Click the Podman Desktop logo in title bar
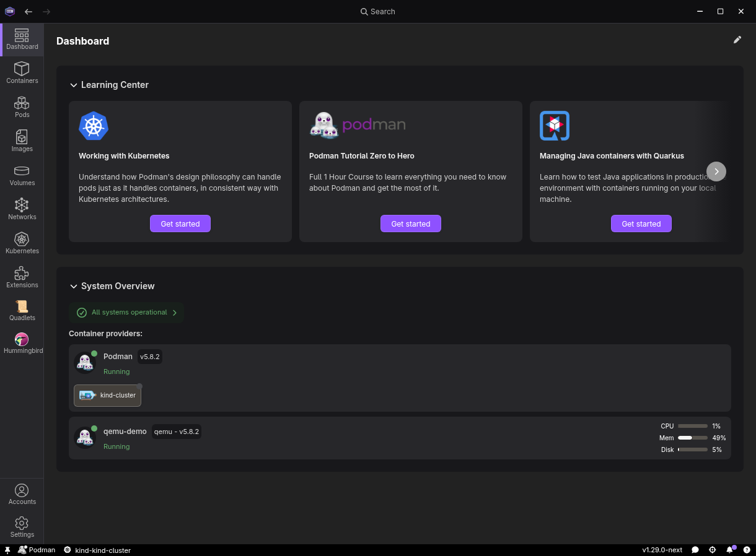 tap(10, 11)
